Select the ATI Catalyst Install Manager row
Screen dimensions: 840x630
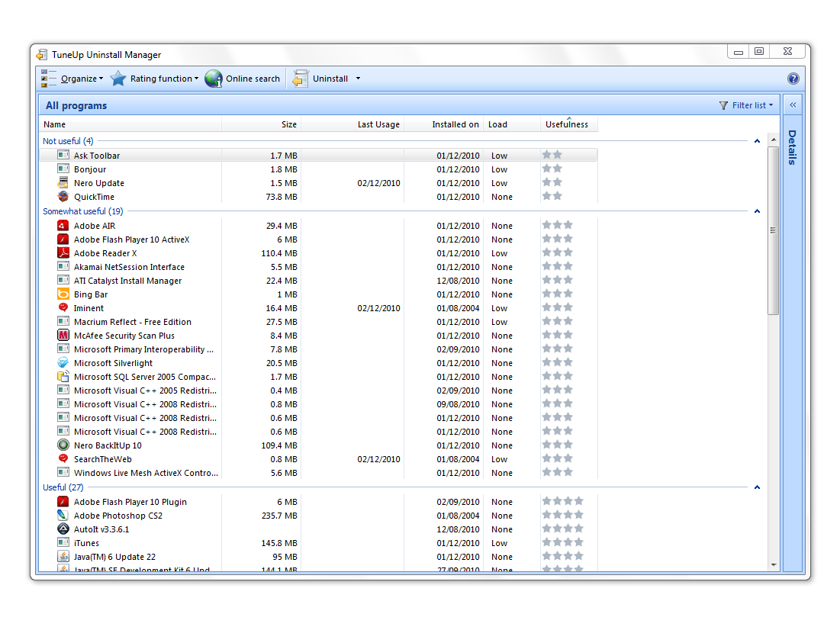coord(318,281)
